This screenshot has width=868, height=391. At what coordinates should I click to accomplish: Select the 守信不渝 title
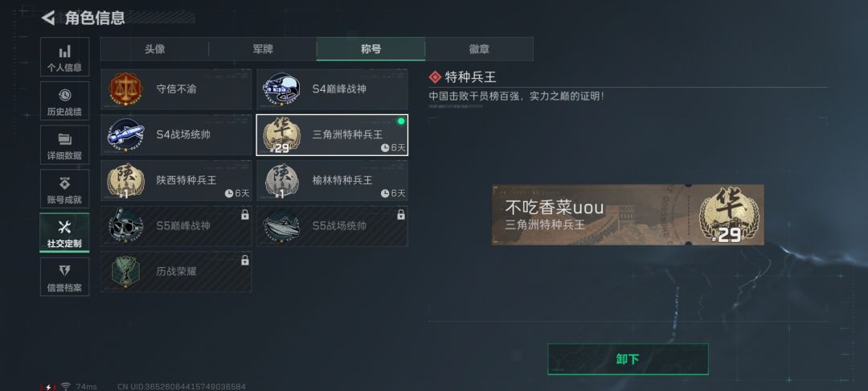click(176, 89)
